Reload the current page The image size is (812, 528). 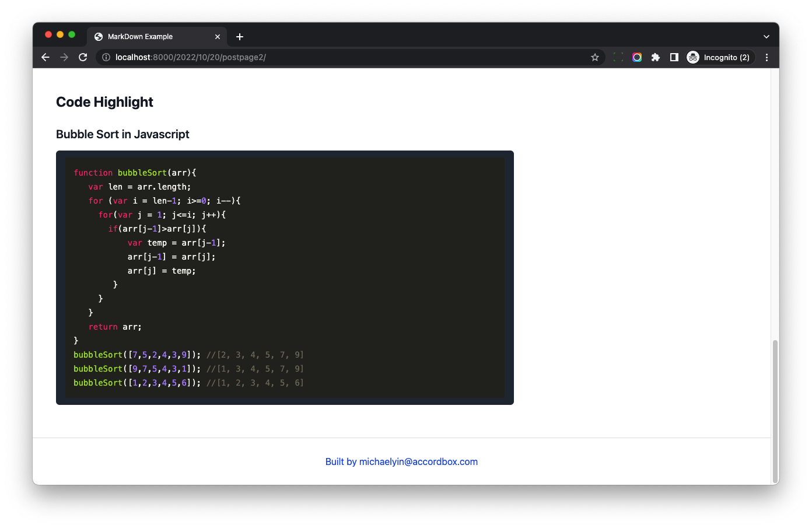tap(83, 57)
